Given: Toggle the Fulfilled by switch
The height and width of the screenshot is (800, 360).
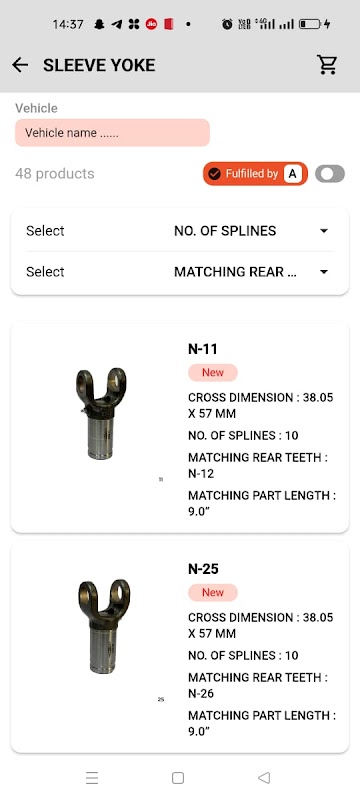Looking at the screenshot, I should tap(330, 174).
